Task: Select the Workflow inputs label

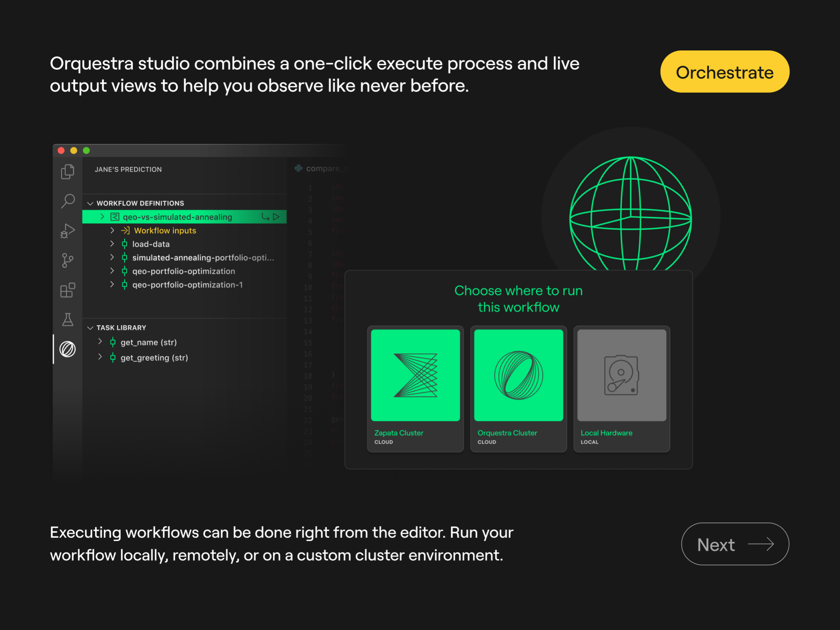Action: (165, 231)
